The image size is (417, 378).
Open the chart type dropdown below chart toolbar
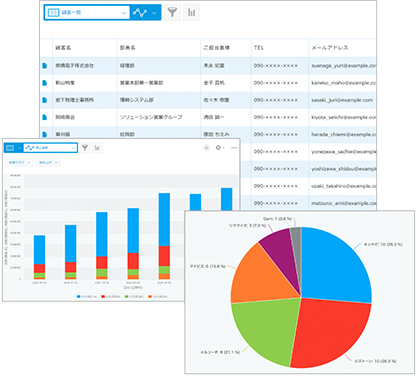click(20, 163)
